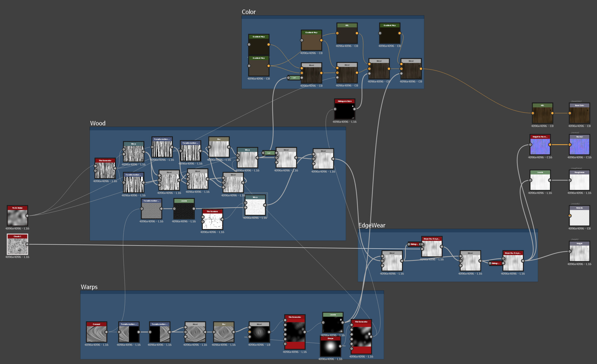597x364 pixels.
Task: Select the Height output node
Action: (579, 251)
